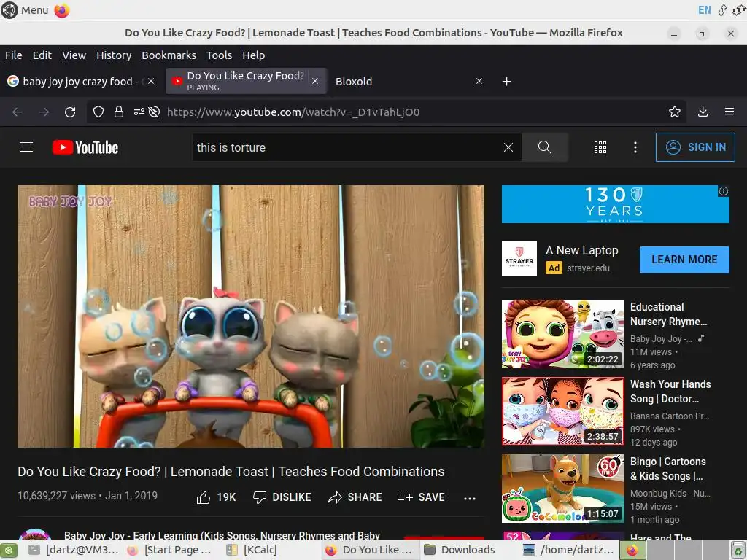Switch to Downloads window in taskbar

click(460, 550)
